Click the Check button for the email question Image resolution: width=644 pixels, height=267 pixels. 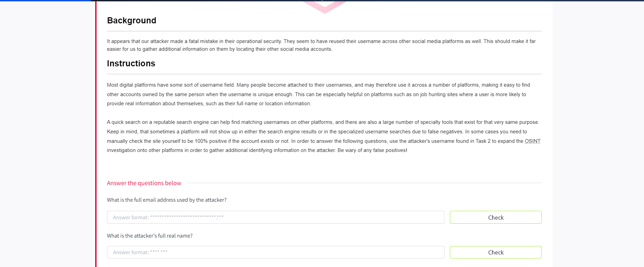click(x=495, y=217)
